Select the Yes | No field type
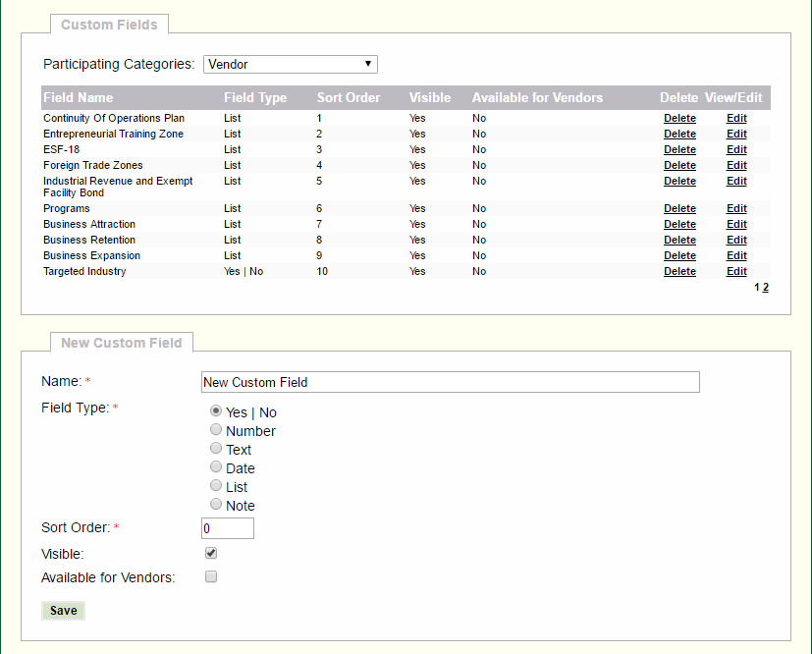This screenshot has height=654, width=812. [216, 411]
